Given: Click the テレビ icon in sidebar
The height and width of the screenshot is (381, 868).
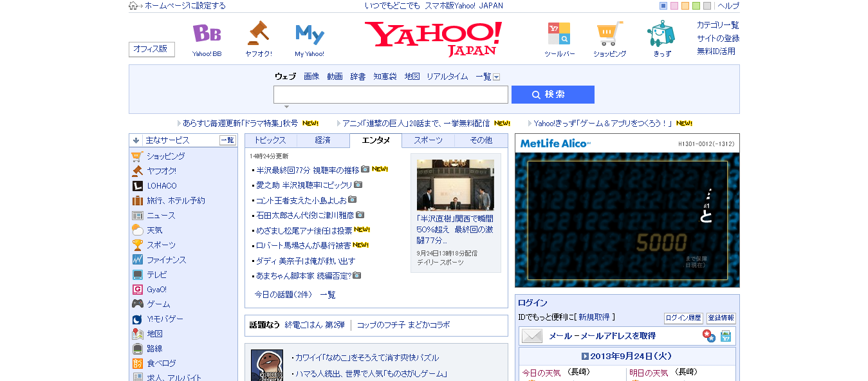Looking at the screenshot, I should tap(137, 275).
